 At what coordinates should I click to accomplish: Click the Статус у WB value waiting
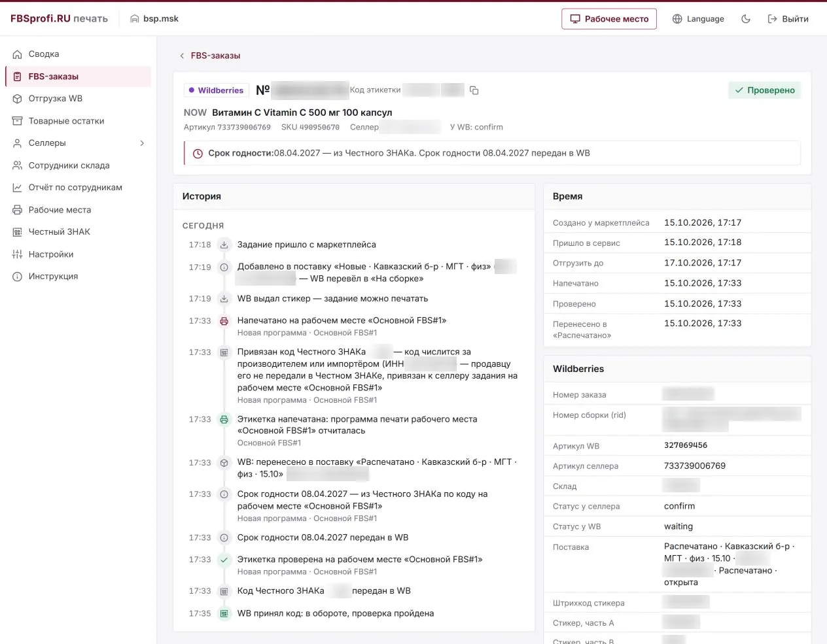pyautogui.click(x=678, y=526)
